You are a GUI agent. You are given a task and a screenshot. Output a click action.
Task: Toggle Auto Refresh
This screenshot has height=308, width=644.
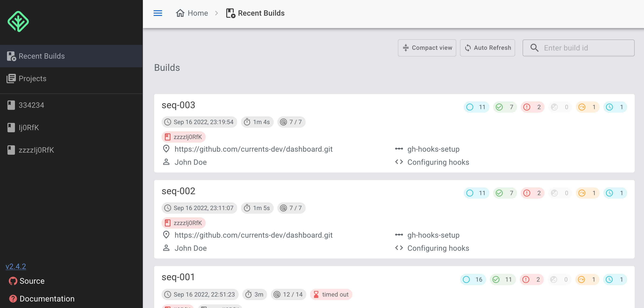487,48
